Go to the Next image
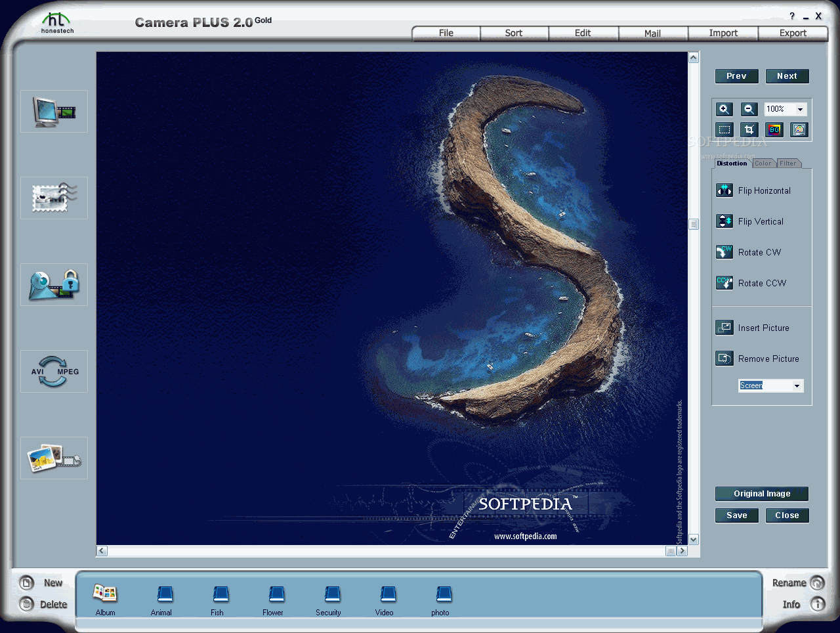The width and height of the screenshot is (840, 633). pos(787,76)
